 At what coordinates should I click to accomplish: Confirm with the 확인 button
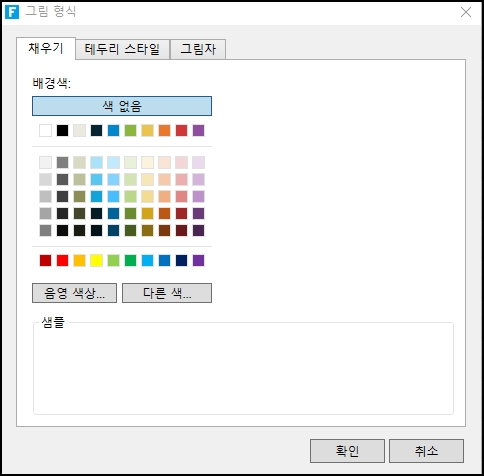pos(347,451)
